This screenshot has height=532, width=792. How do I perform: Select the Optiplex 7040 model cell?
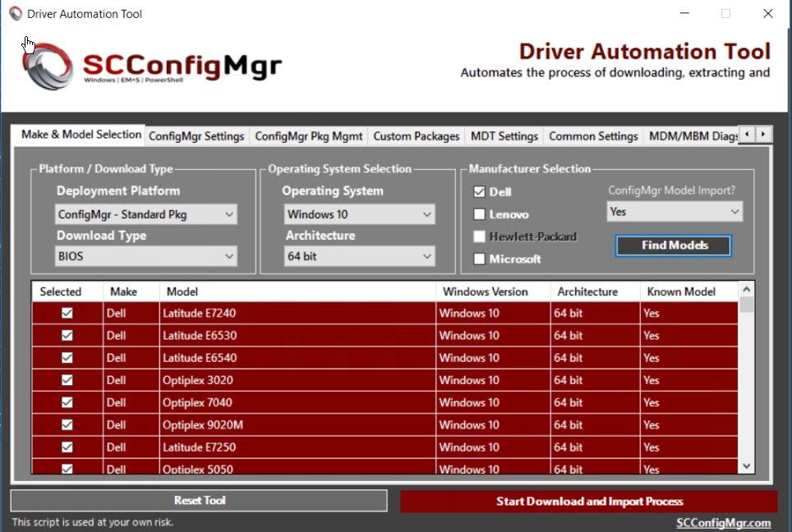297,402
